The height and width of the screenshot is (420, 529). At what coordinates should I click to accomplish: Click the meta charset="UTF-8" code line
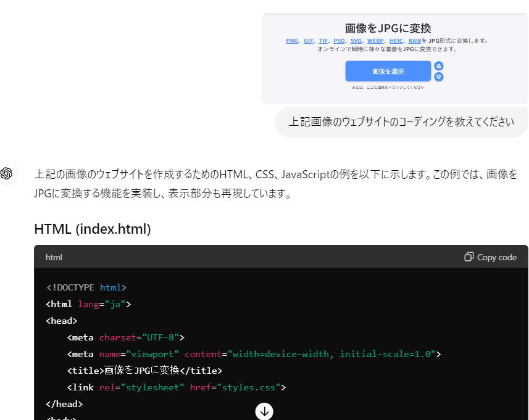coord(126,337)
